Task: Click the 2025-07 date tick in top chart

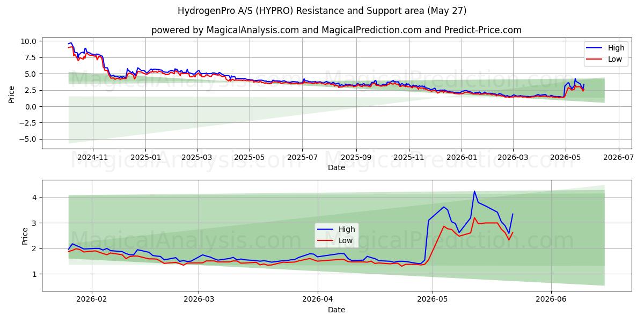Action: point(302,158)
